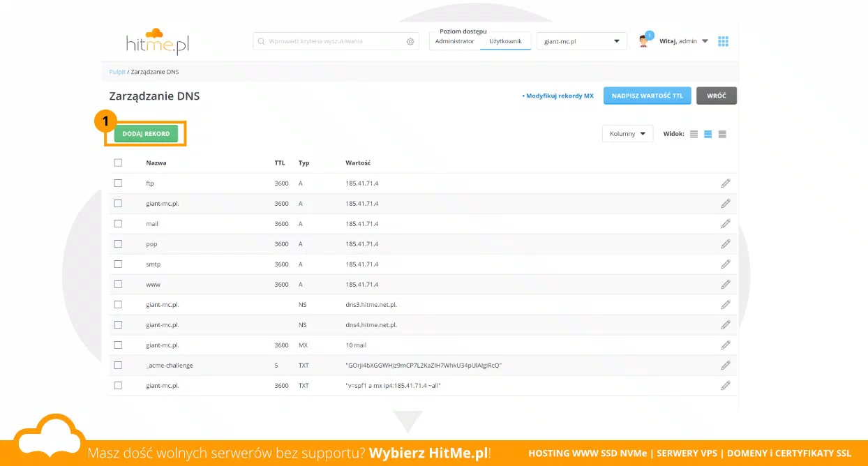Open the giant-mc.pl domain dropdown
The image size is (868, 466).
coord(581,41)
